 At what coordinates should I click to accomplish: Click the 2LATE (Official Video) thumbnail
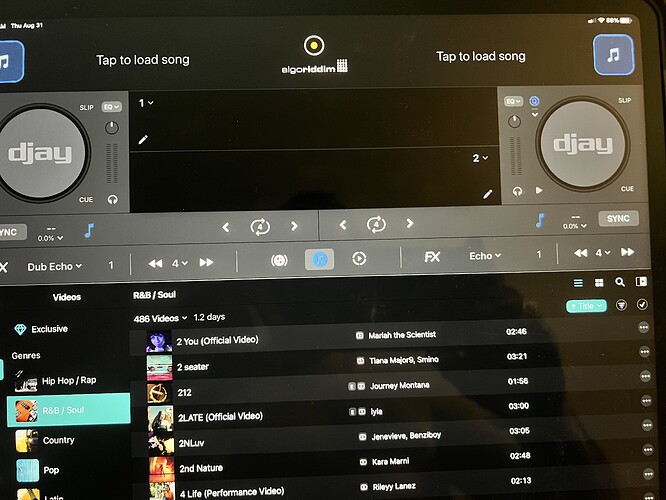tap(160, 419)
